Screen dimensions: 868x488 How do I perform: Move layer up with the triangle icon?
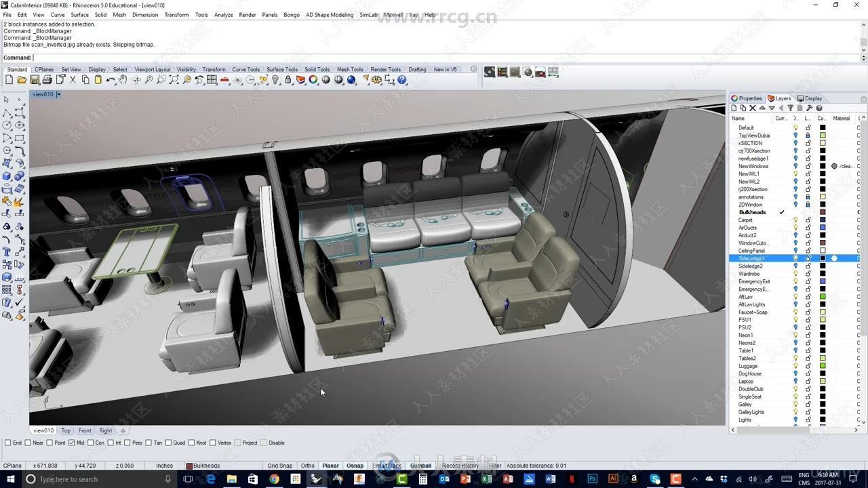(762, 108)
